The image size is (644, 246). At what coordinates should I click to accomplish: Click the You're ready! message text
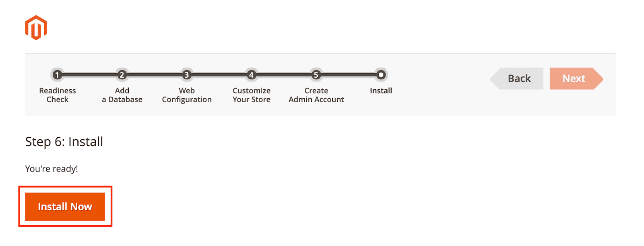52,169
